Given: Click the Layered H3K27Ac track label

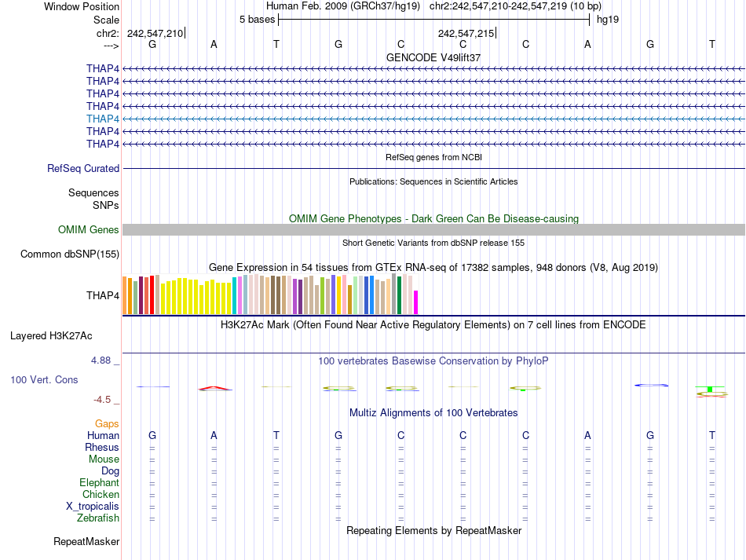Looking at the screenshot, I should pos(51,336).
